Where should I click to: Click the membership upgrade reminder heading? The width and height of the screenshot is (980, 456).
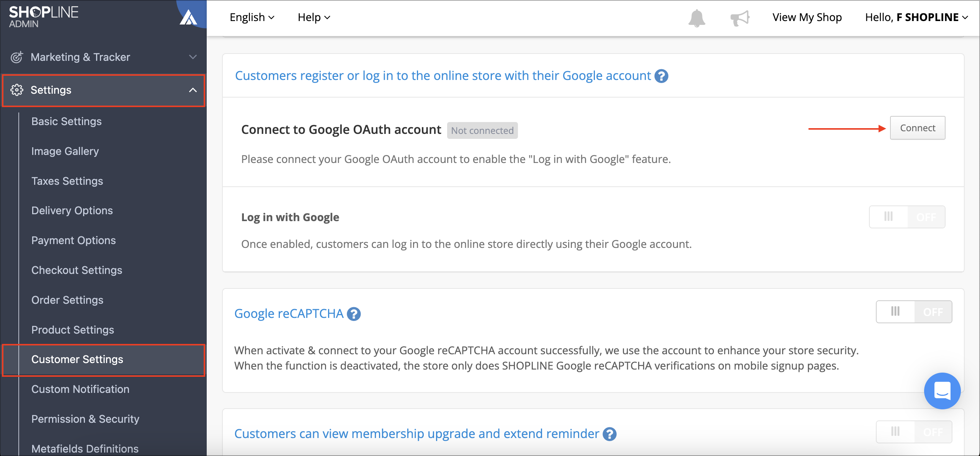[x=416, y=434]
